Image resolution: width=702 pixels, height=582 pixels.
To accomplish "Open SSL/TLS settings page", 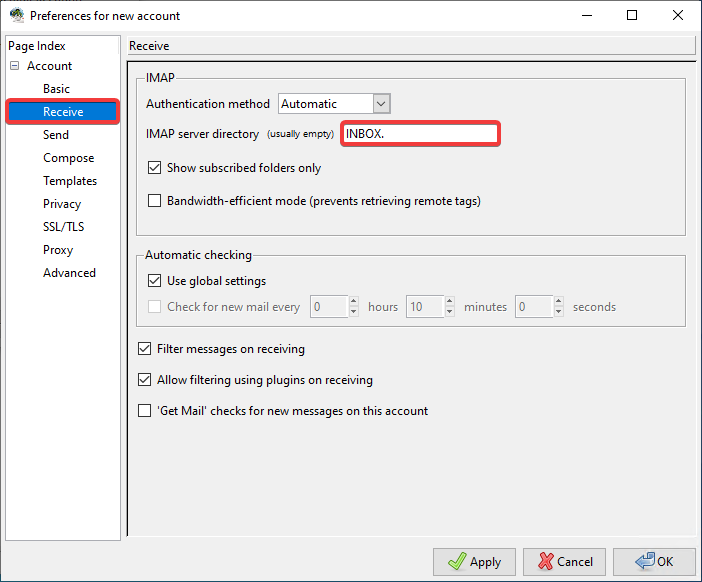I will pyautogui.click(x=63, y=227).
